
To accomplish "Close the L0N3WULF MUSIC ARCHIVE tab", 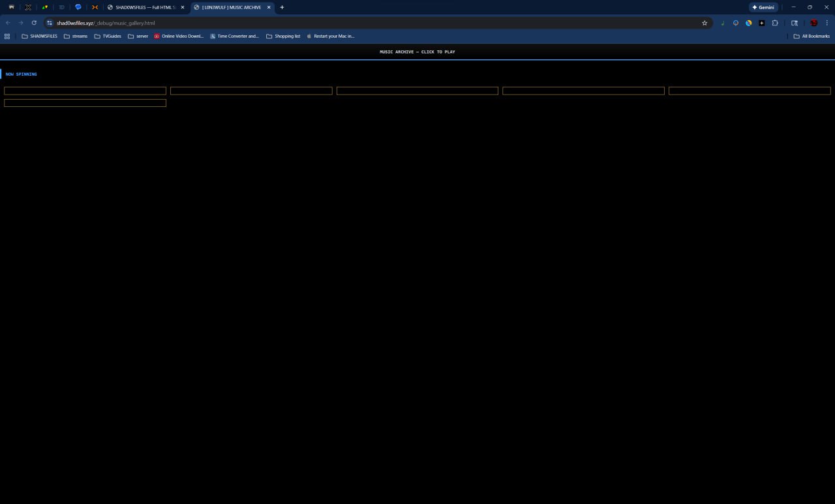I will tap(269, 7).
